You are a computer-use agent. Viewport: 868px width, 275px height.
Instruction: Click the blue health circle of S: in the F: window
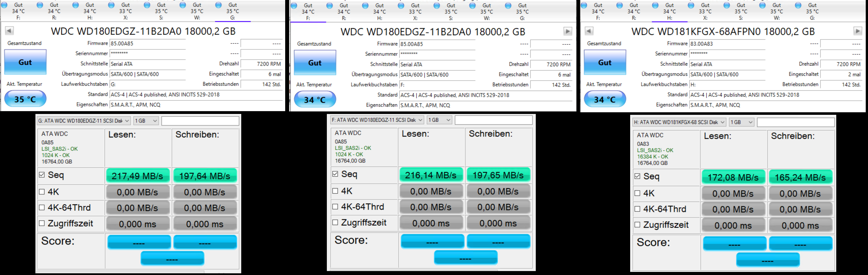coord(437,5)
